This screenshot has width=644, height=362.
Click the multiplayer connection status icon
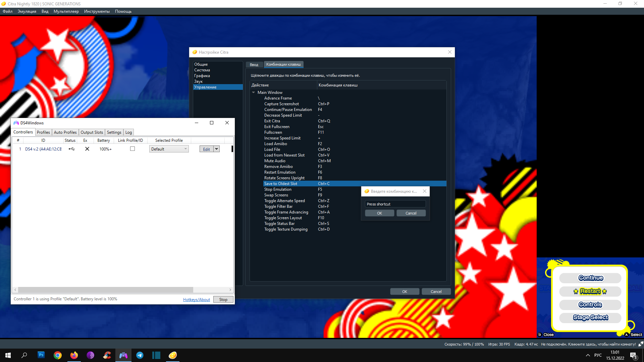point(641,344)
